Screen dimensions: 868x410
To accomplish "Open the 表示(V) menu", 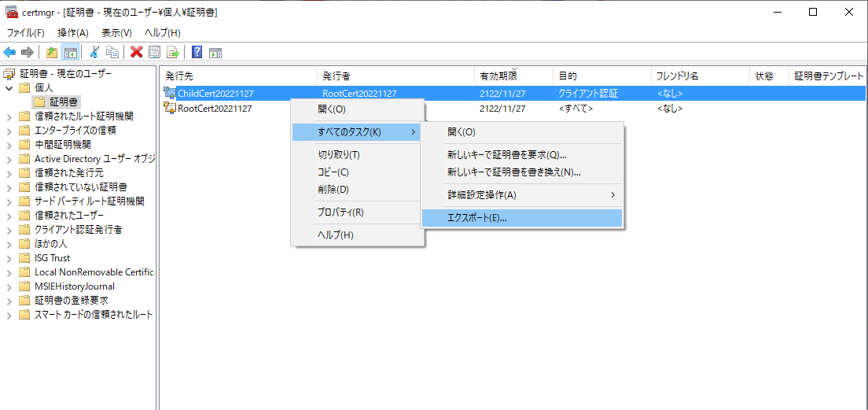I will (x=117, y=33).
